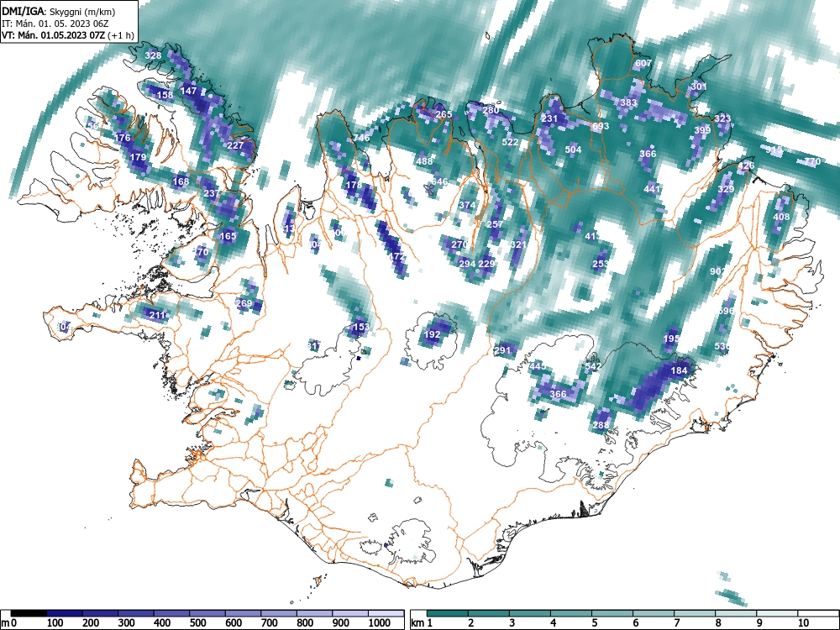Image resolution: width=840 pixels, height=630 pixels.
Task: Click the visibility value '211' on the map
Action: click(x=157, y=314)
